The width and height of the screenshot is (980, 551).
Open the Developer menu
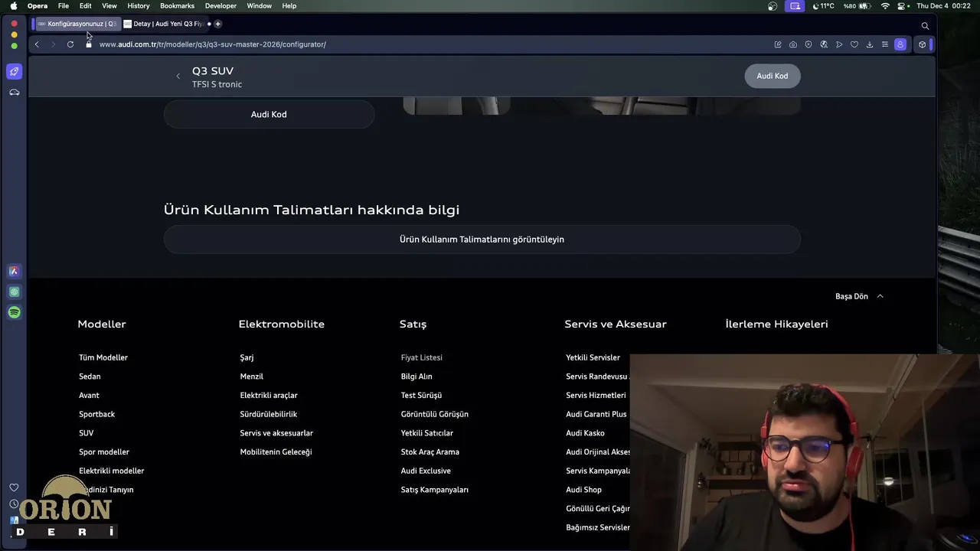click(220, 5)
